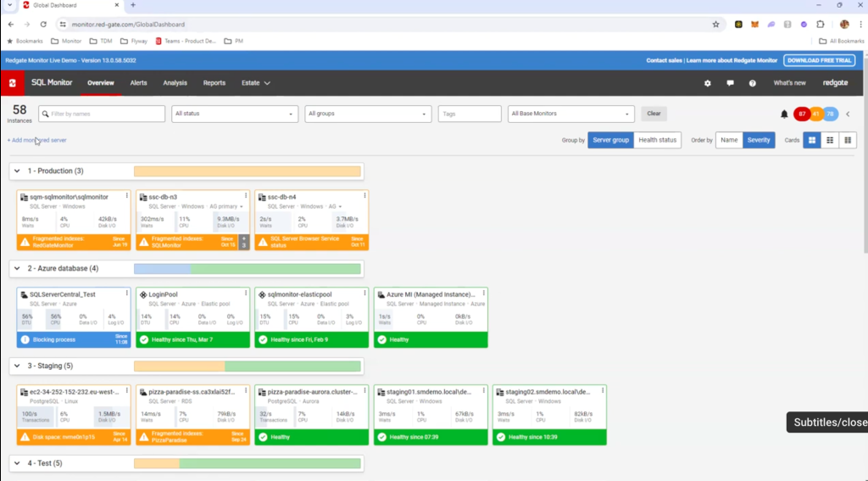Order cards by Name
Screen dimensions: 868x481
click(x=729, y=140)
